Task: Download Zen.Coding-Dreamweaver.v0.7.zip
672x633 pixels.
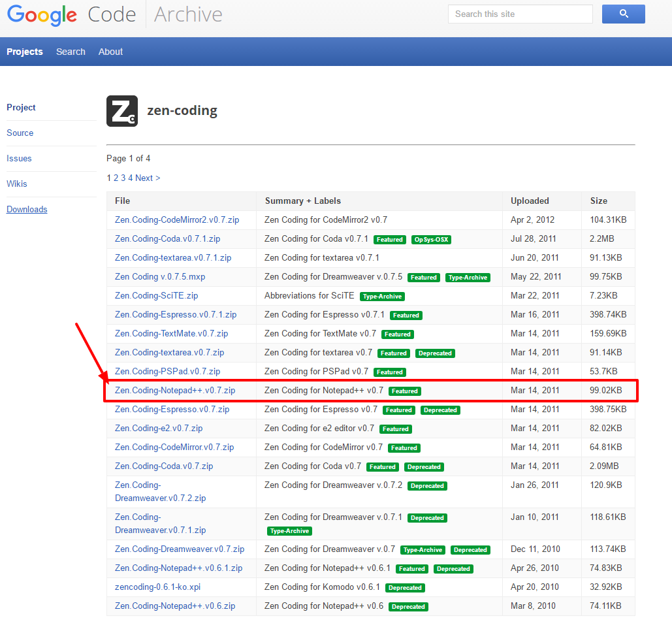Action: pos(180,549)
